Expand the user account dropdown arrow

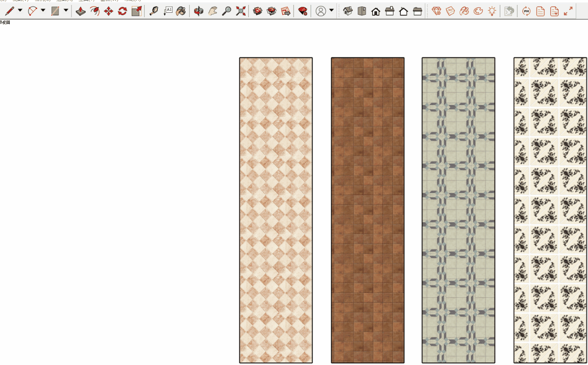tap(332, 10)
